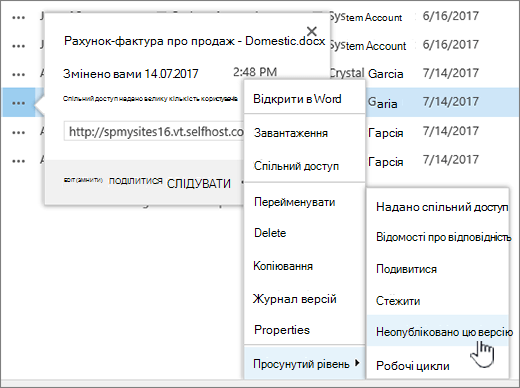
Task: Open ellipsis menu for second Гарсія row
Action: click(18, 161)
